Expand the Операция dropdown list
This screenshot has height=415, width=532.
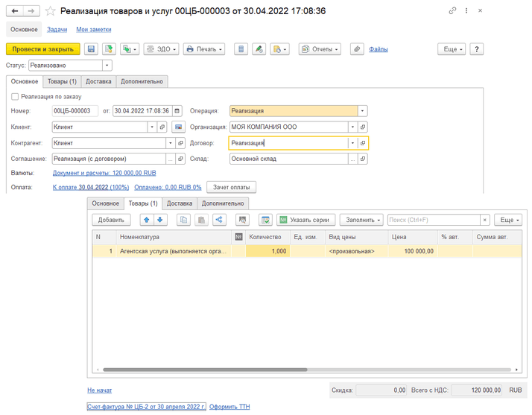point(362,111)
